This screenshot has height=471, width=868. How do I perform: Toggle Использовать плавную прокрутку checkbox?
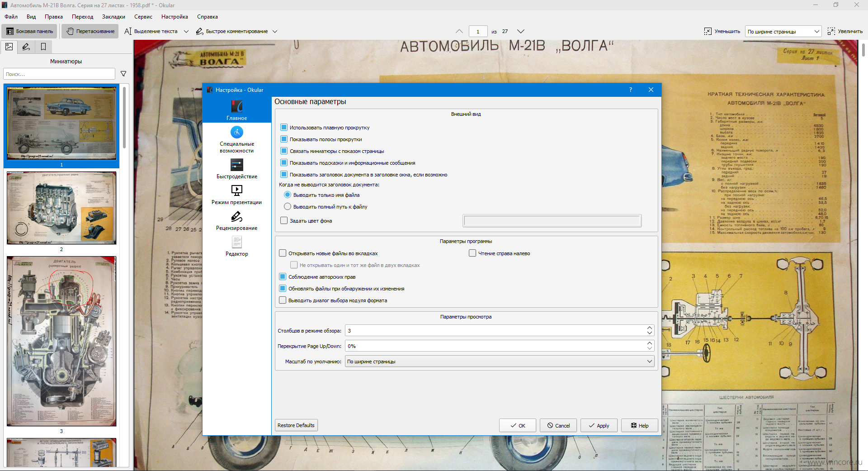point(284,128)
